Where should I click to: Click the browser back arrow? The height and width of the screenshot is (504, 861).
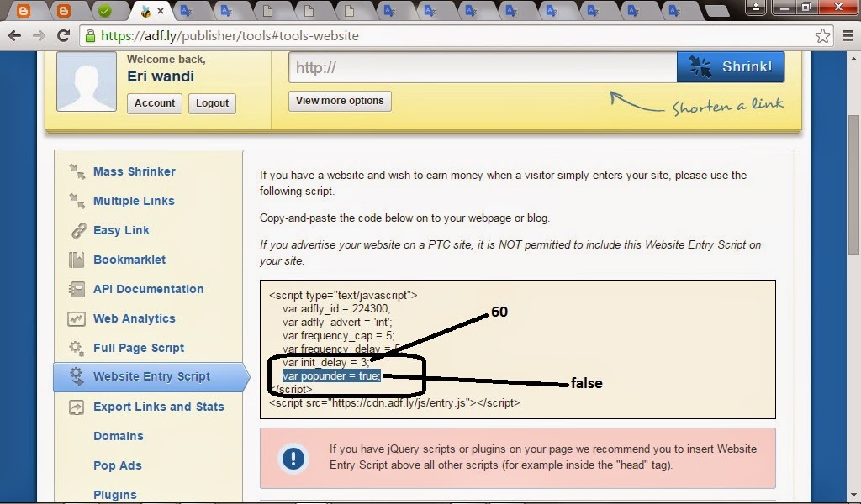tap(15, 35)
